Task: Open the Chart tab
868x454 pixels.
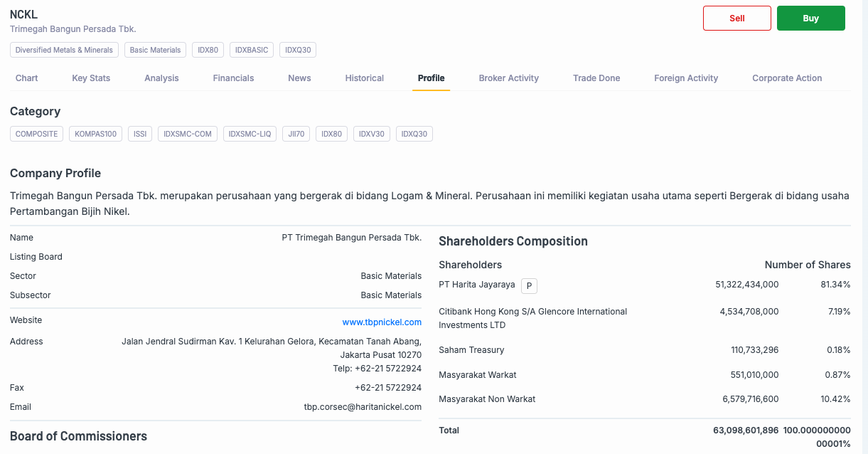Action: pyautogui.click(x=27, y=78)
